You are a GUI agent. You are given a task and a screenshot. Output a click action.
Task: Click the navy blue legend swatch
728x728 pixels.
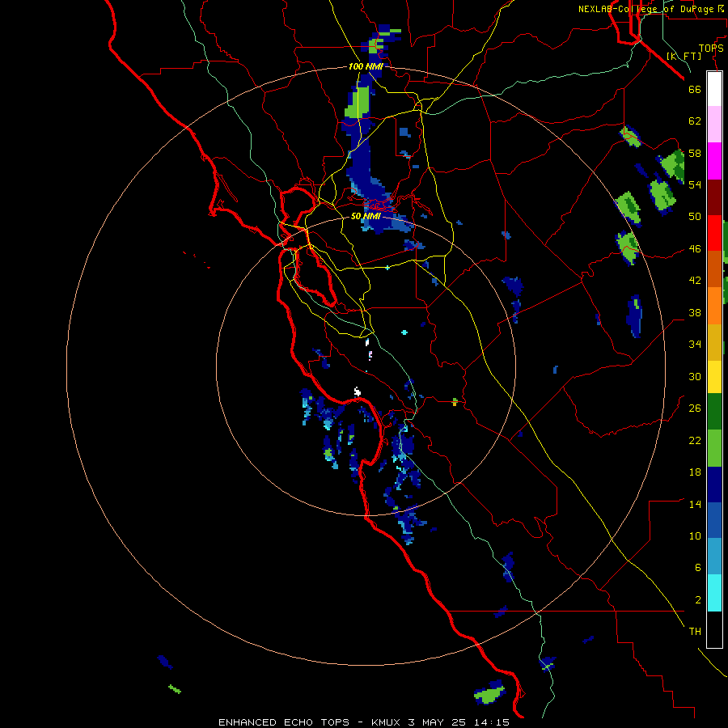(714, 485)
